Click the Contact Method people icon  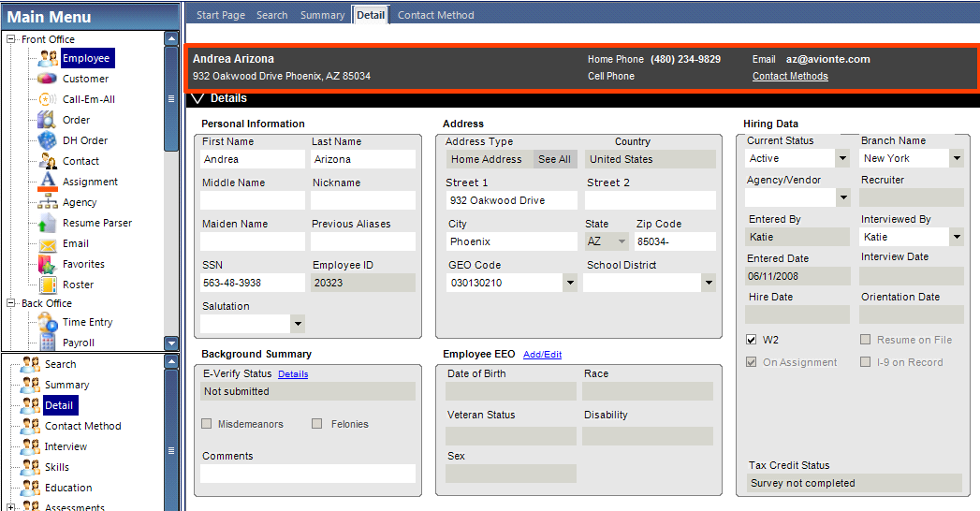point(30,426)
